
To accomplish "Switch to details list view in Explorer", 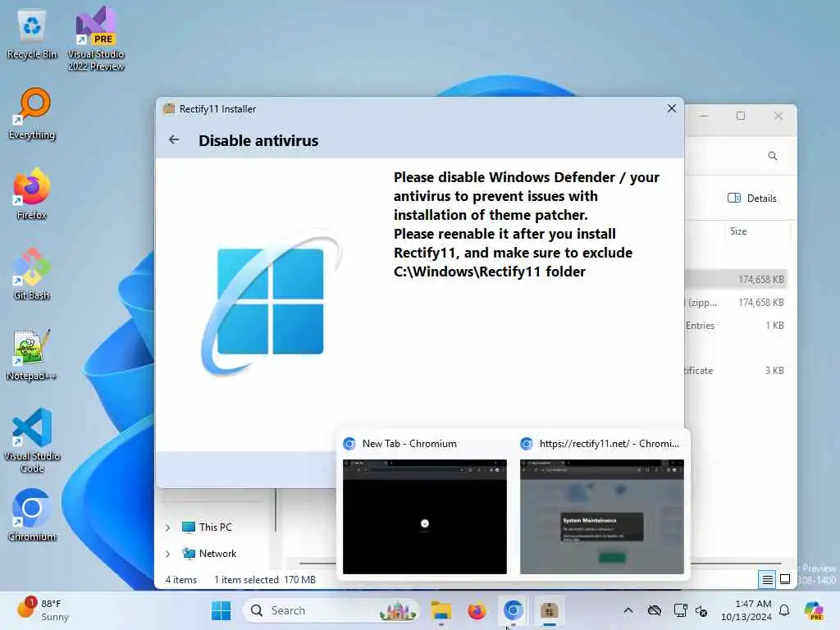I will (x=767, y=579).
